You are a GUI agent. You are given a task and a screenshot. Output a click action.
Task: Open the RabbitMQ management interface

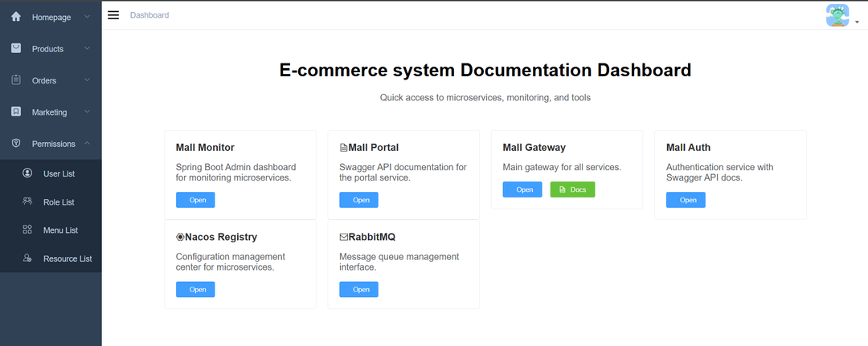358,289
